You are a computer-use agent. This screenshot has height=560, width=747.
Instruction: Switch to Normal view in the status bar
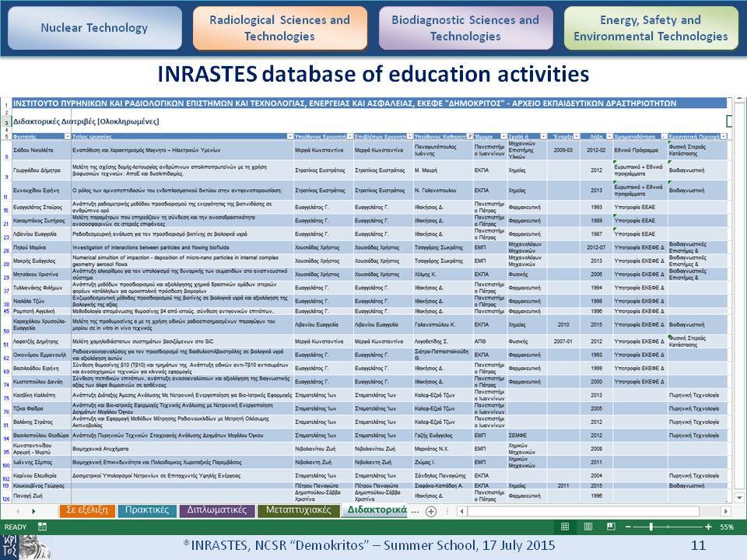pos(565,527)
